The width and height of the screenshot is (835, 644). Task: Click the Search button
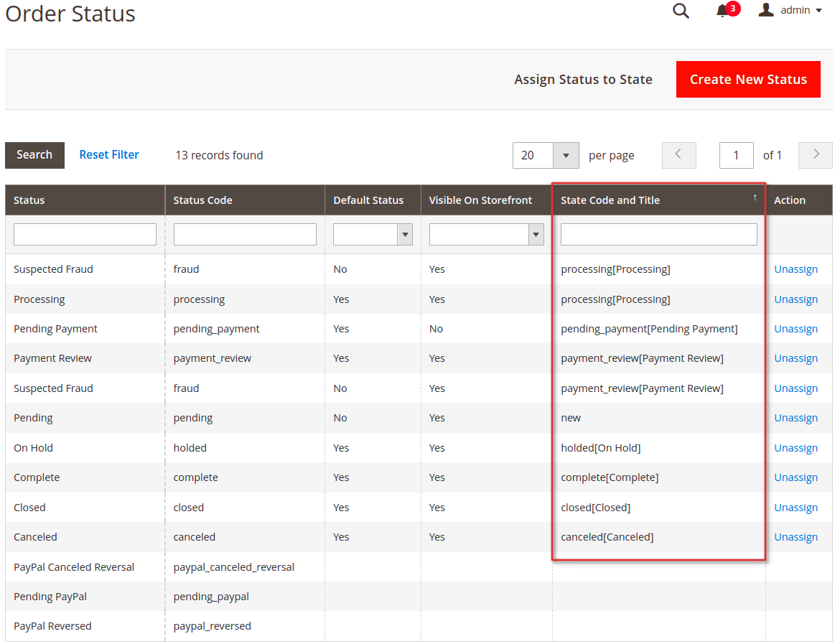point(34,155)
